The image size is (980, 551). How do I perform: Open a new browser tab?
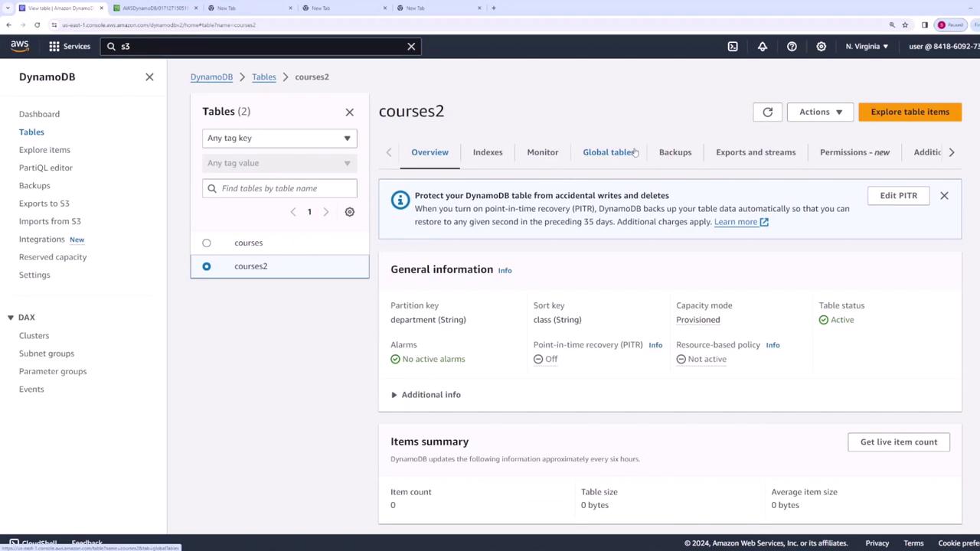494,8
